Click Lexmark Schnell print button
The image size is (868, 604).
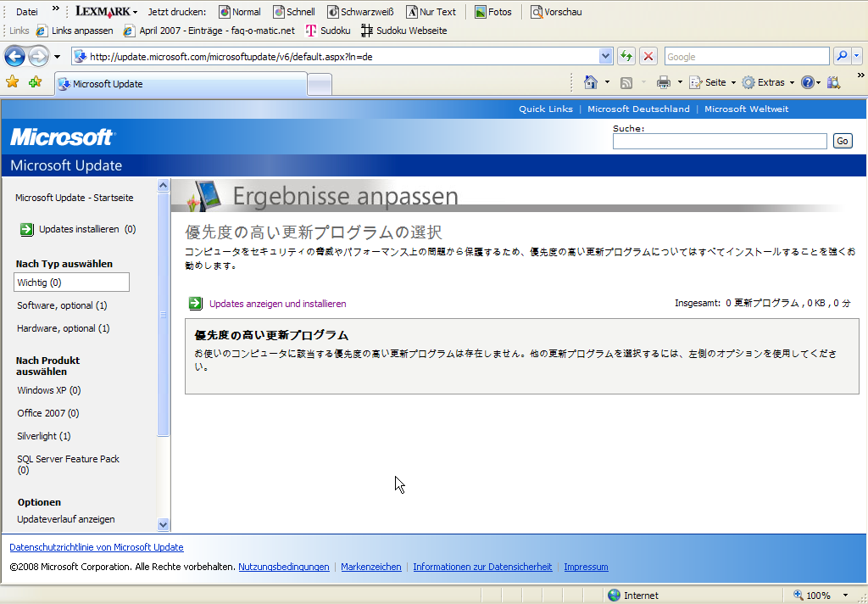[x=294, y=12]
